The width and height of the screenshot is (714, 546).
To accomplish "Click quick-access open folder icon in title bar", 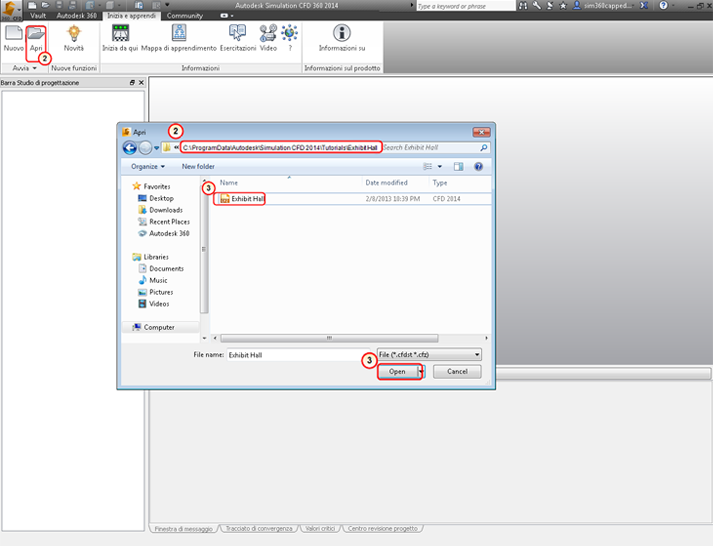I will [x=45, y=5].
